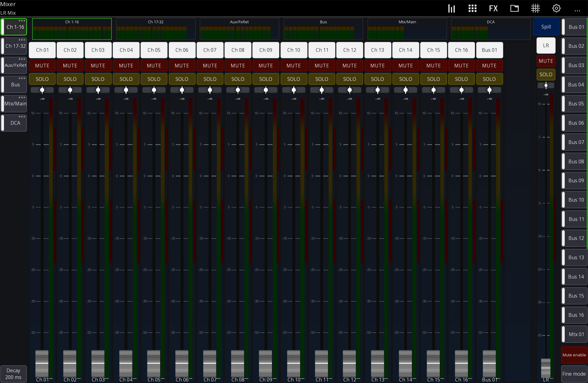Select the Aux/FxRet meter overview
The width and height of the screenshot is (588, 383).
pyautogui.click(x=239, y=29)
